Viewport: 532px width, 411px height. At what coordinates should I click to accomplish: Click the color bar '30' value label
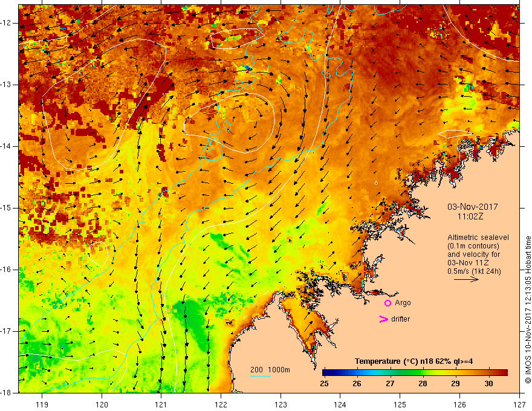[x=488, y=383]
